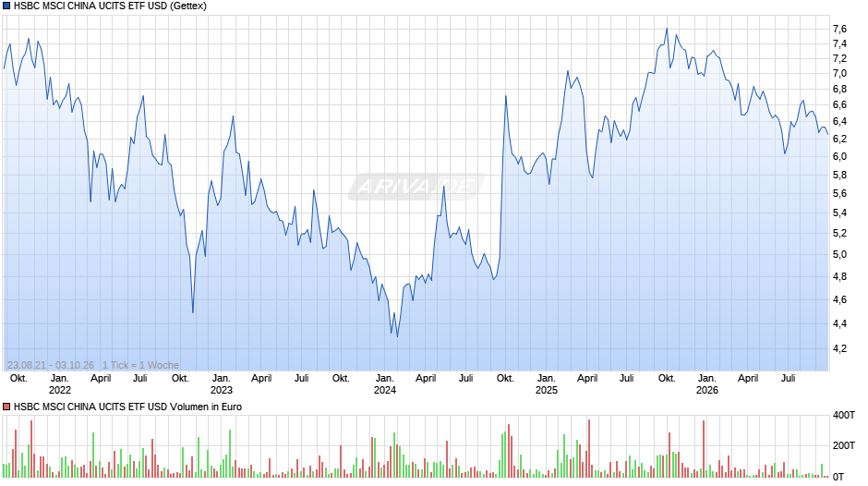868x486 pixels.
Task: Click the 7,4 price axis label
Action: pyautogui.click(x=839, y=43)
